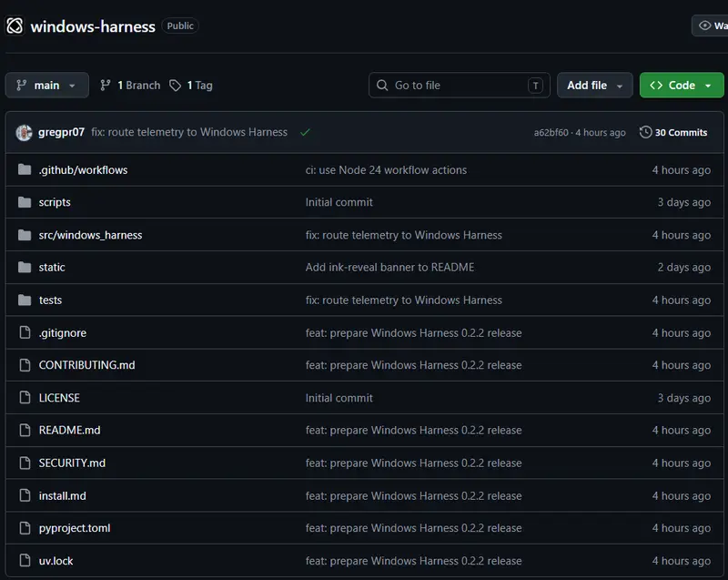Open release commit message in pyproject.toml row
Image resolution: width=728 pixels, height=580 pixels.
[x=414, y=528]
